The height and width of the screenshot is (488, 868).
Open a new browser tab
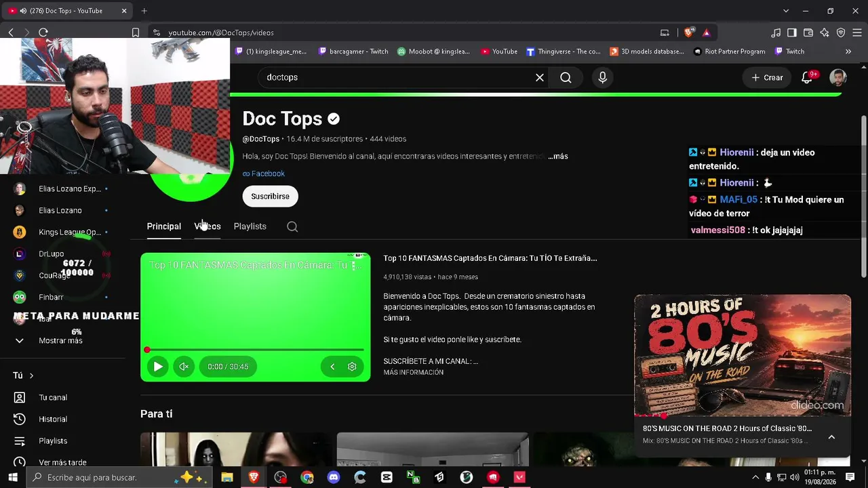[144, 11]
